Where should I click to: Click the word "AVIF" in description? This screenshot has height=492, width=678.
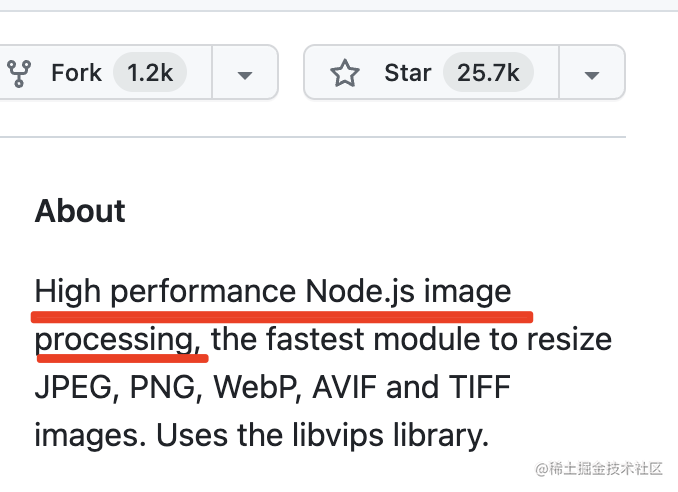372,387
